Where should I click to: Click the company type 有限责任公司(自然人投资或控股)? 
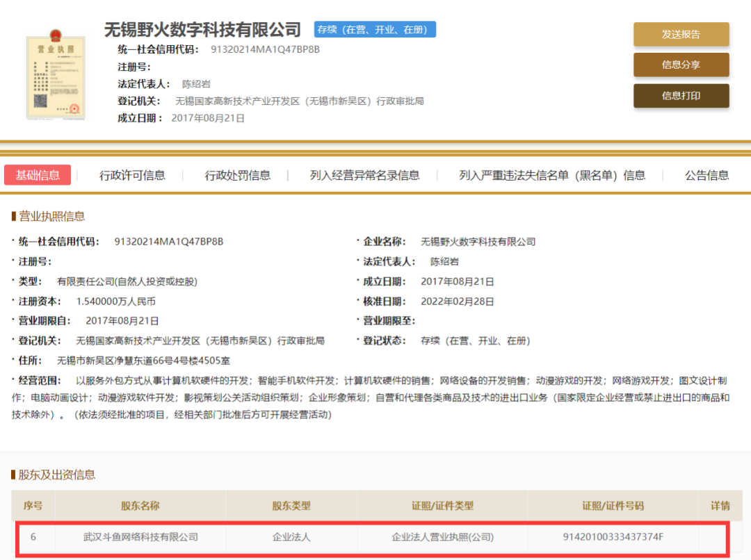(x=127, y=281)
